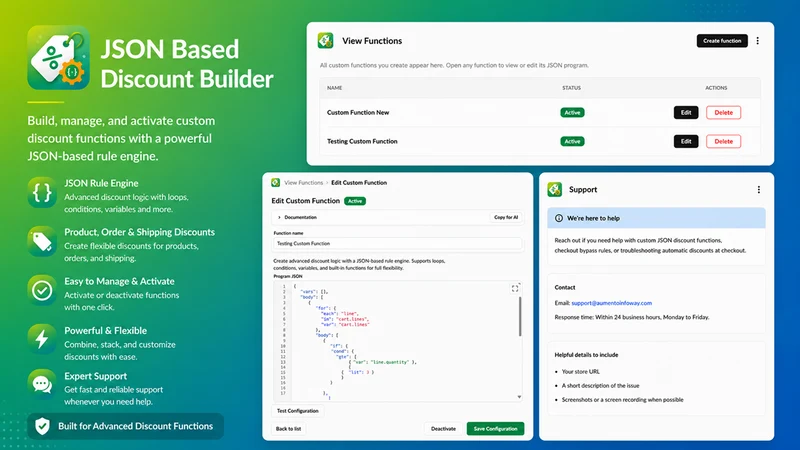Edit the Custom Function New row

point(686,112)
